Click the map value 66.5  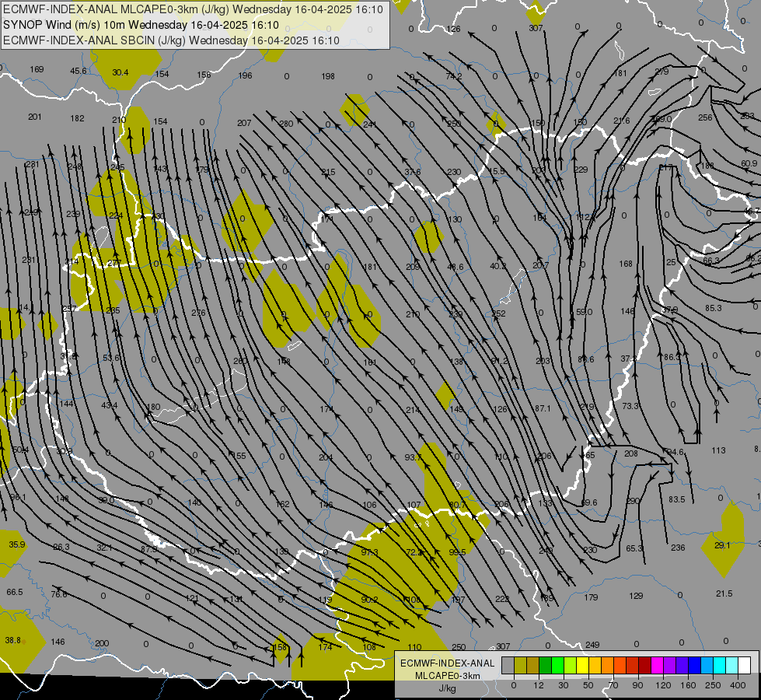15,592
